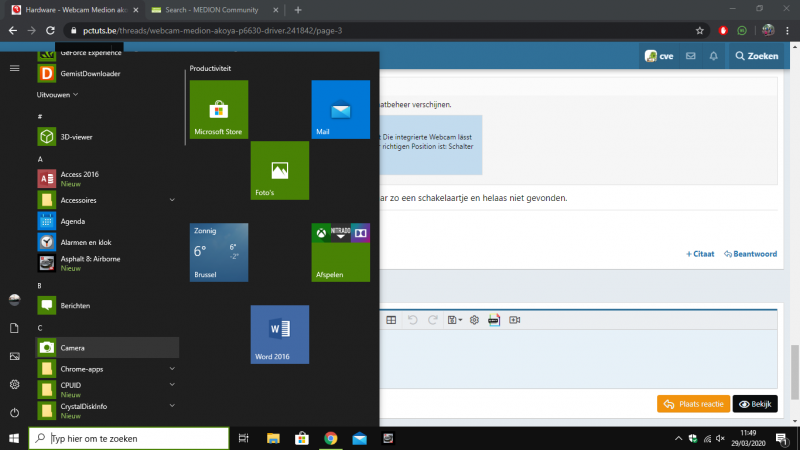Expand the CrystalDiskInfo folder

tap(172, 406)
